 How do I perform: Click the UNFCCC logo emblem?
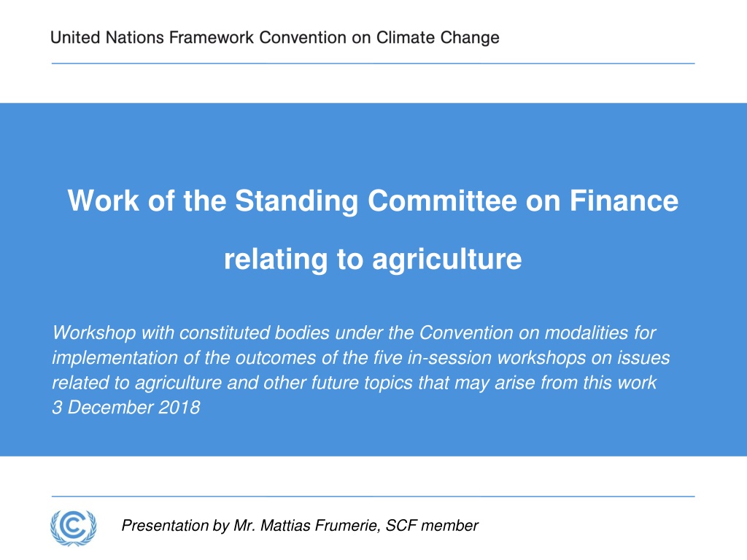74,527
